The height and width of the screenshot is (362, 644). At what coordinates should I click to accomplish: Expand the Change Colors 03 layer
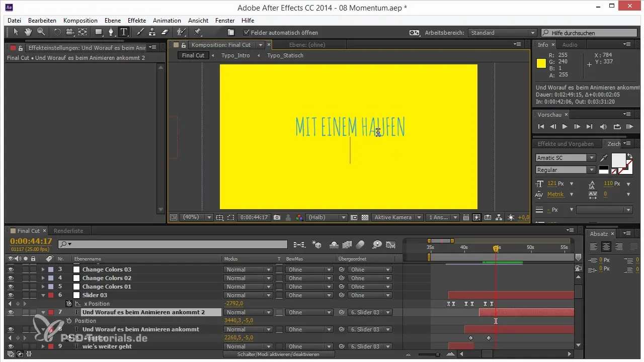[x=43, y=269]
